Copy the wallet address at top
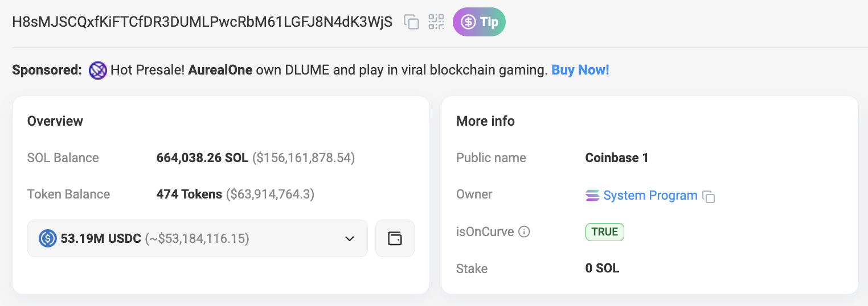The width and height of the screenshot is (868, 306). 411,22
